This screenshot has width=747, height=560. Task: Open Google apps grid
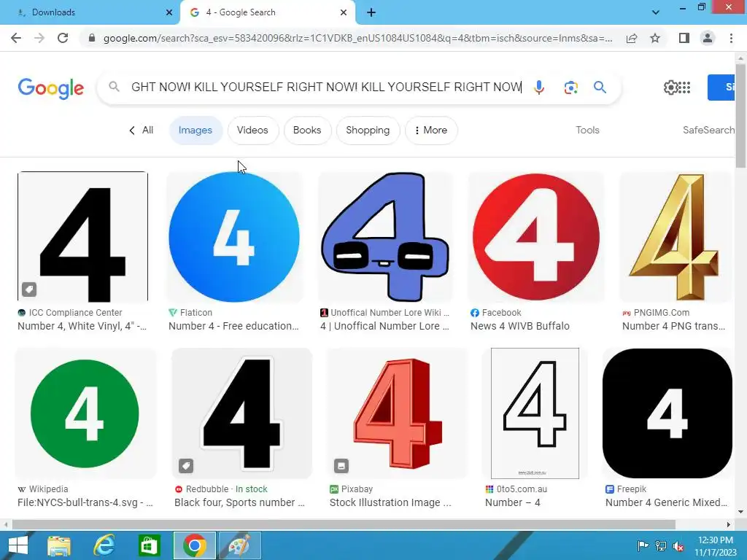point(684,87)
